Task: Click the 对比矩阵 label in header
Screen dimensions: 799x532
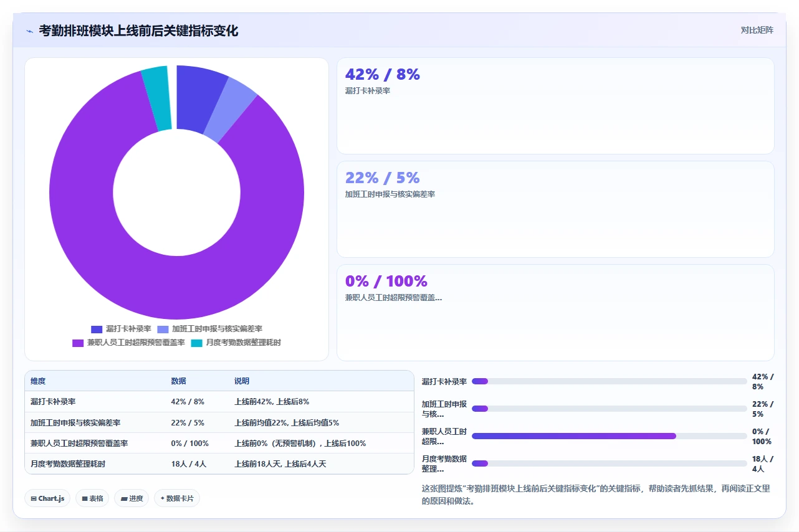Action: pyautogui.click(x=757, y=30)
